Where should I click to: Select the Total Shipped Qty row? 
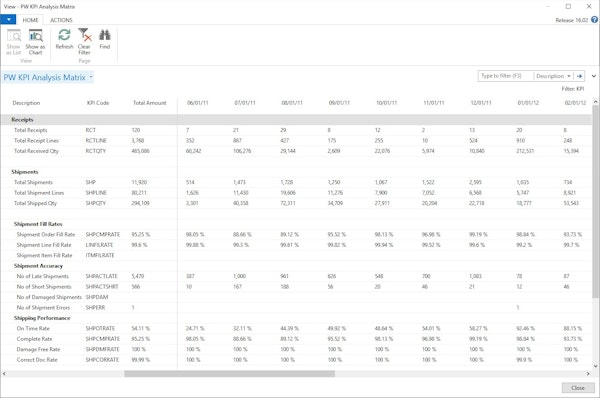click(x=296, y=203)
